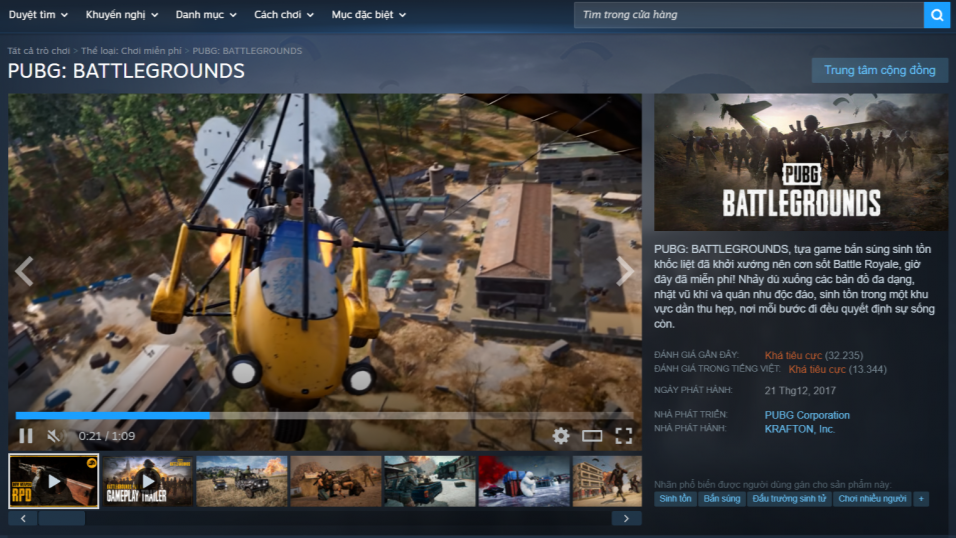Click the PUBG Battlegrounds header capsule image
The width and height of the screenshot is (956, 538).
click(x=801, y=162)
